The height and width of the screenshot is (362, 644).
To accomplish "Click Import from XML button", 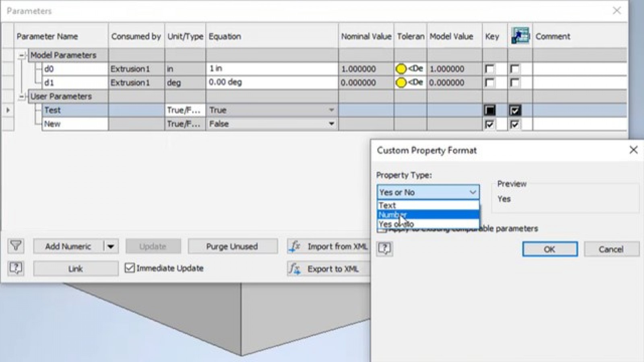I will tap(329, 246).
